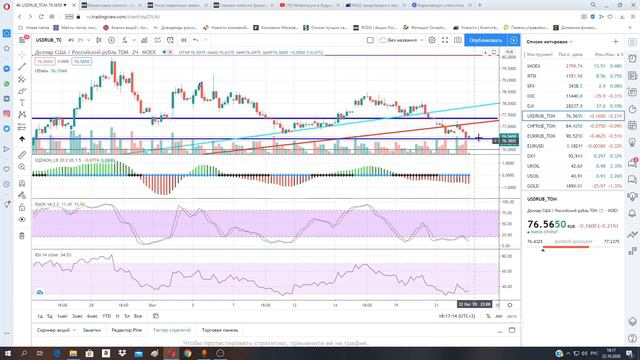
Task: Select EURUSD row in the watchlist
Action: [574, 146]
